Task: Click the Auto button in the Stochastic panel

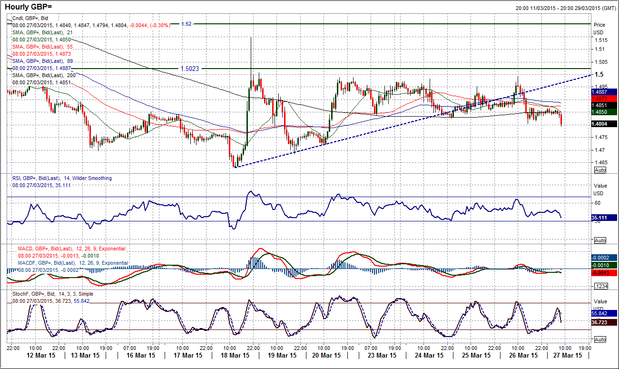Action: coord(600,339)
